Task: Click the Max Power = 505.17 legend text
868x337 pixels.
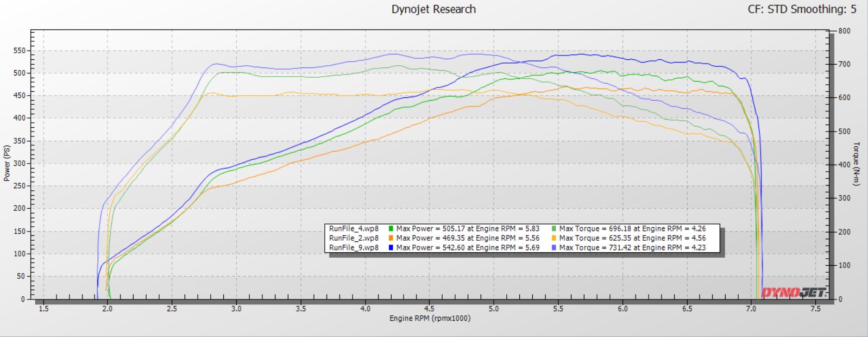Action: click(468, 229)
